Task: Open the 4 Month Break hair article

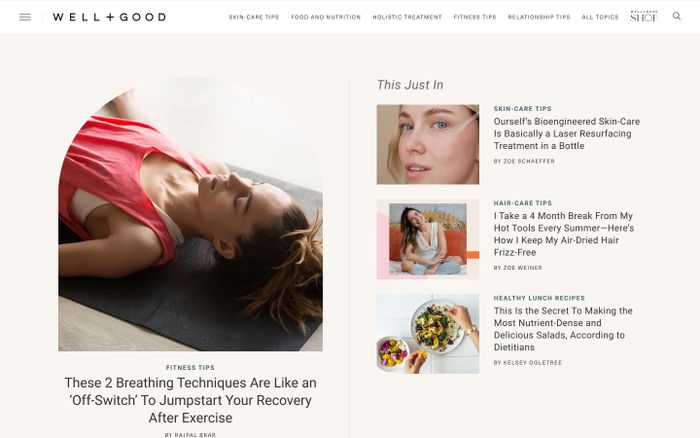Action: click(x=564, y=234)
